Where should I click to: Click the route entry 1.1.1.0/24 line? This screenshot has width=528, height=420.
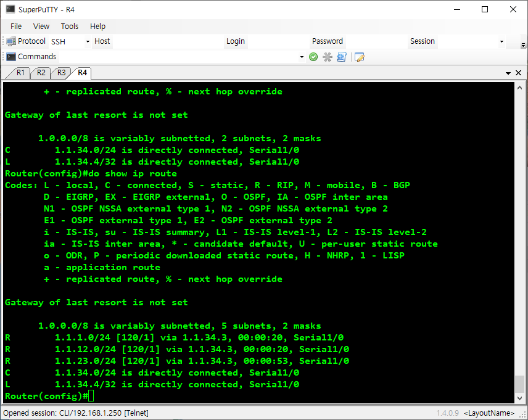[175, 337]
